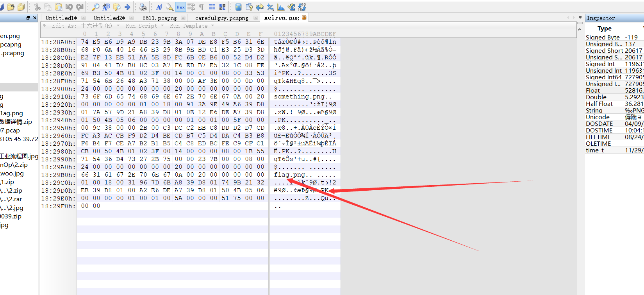This screenshot has width=644, height=295.
Task: Click the word wrap / linefeeds icon
Action: 191,7
